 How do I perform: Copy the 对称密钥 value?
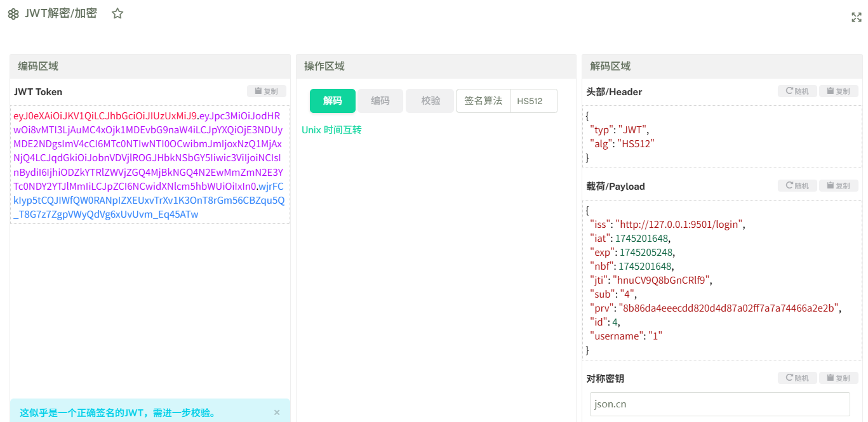pos(839,378)
